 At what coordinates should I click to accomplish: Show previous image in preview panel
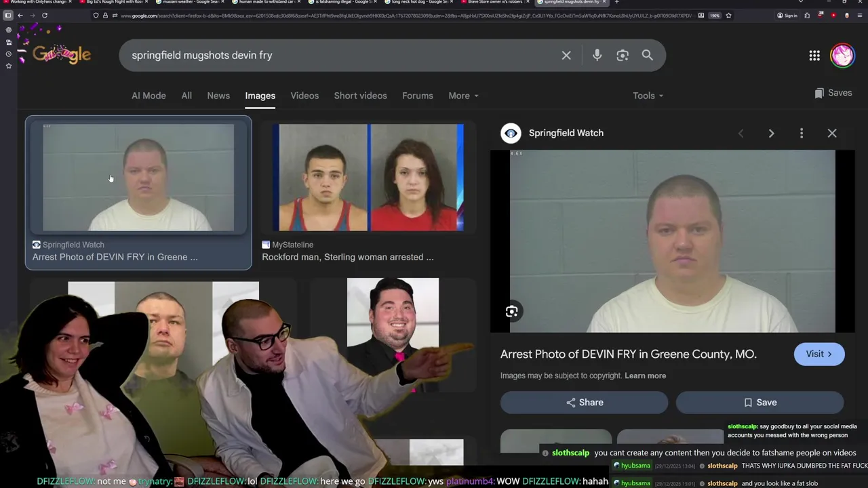click(x=741, y=134)
